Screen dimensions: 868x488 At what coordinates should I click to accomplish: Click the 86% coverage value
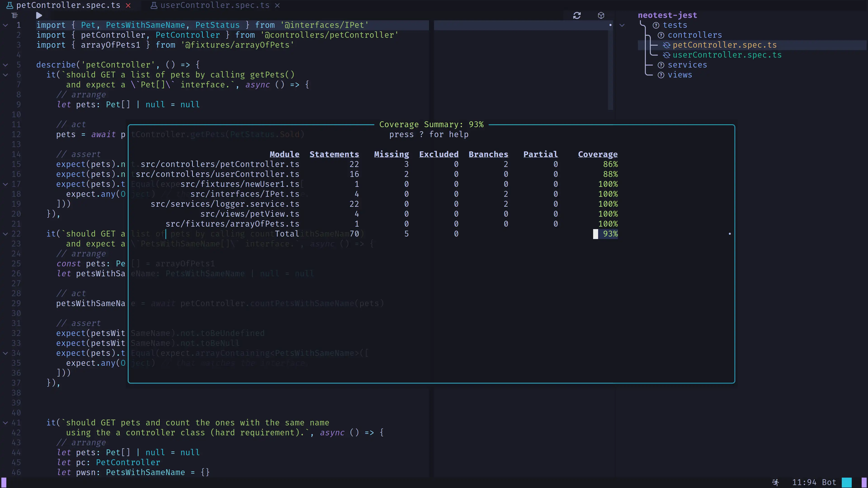[x=610, y=164]
